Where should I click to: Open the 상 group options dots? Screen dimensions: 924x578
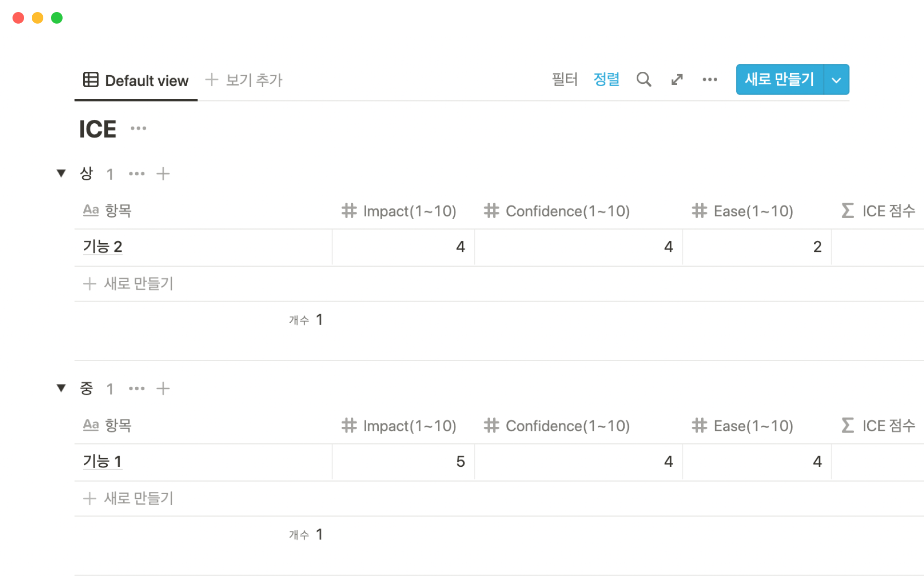click(137, 174)
